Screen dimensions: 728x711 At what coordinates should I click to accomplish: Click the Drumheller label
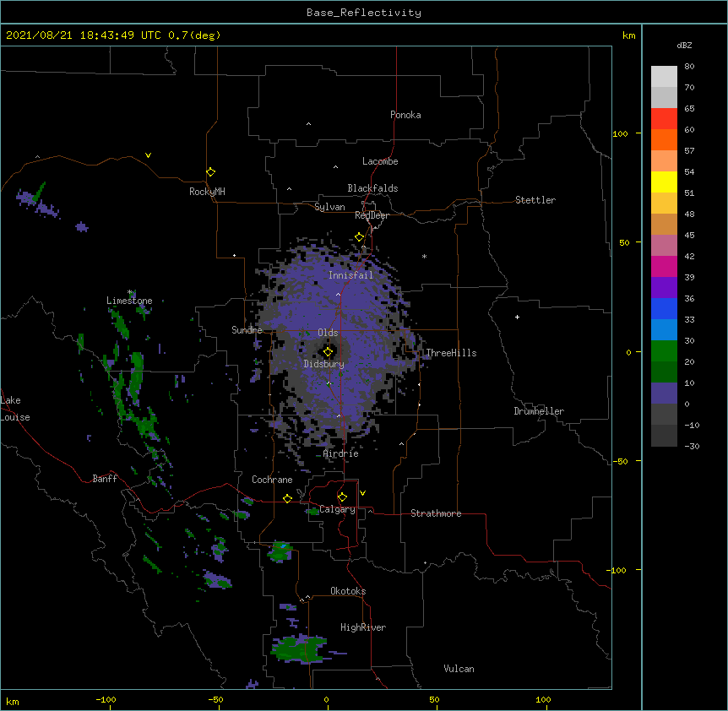pos(539,411)
